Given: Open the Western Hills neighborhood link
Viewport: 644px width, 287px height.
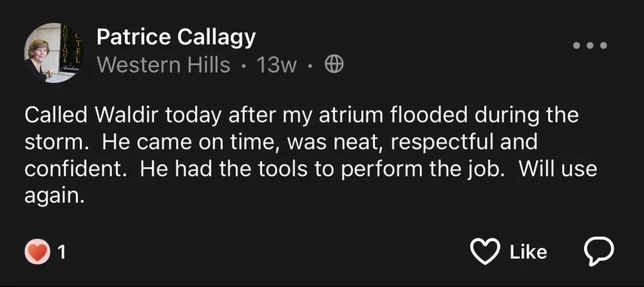Looking at the screenshot, I should click(163, 64).
